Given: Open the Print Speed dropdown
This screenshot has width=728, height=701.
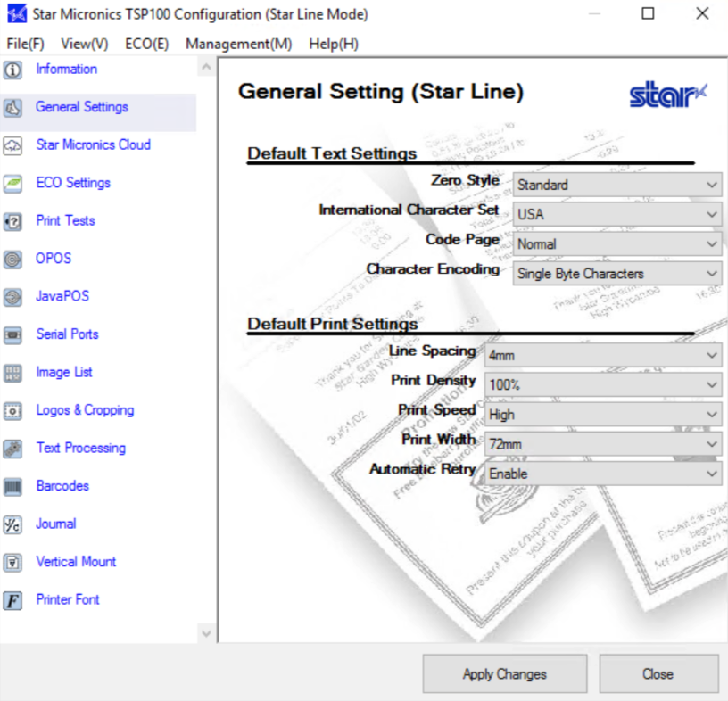Looking at the screenshot, I should coord(603,415).
